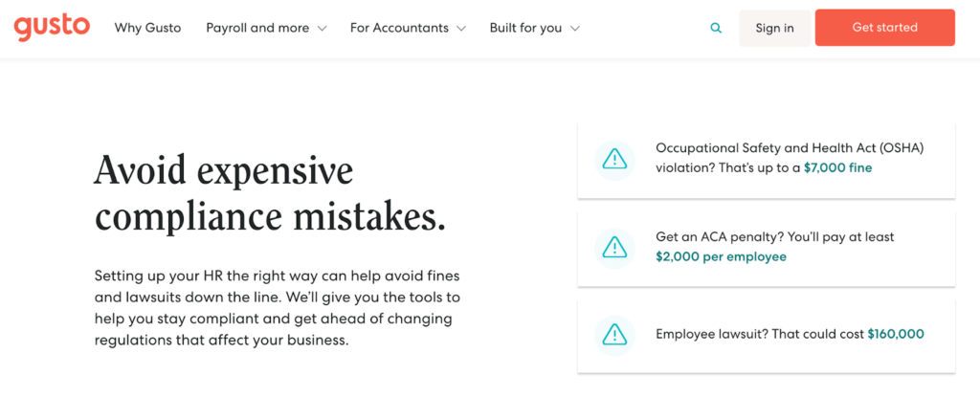Select the For Accountants menu label

[399, 28]
